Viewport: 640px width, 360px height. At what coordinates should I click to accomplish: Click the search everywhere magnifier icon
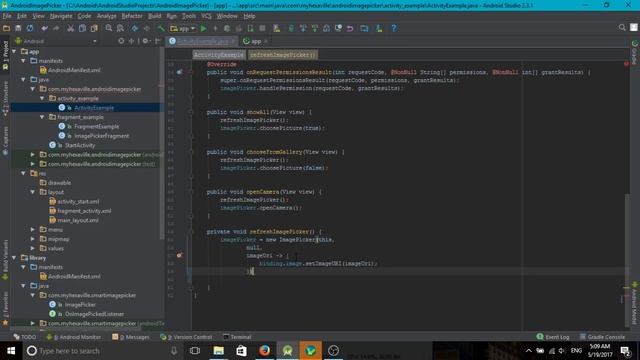tap(622, 27)
